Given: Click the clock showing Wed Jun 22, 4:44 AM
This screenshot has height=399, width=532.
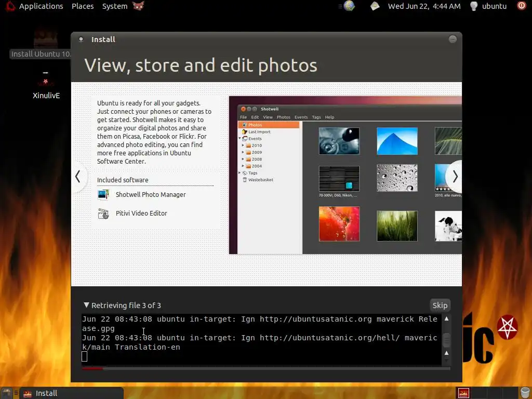Looking at the screenshot, I should tap(424, 6).
